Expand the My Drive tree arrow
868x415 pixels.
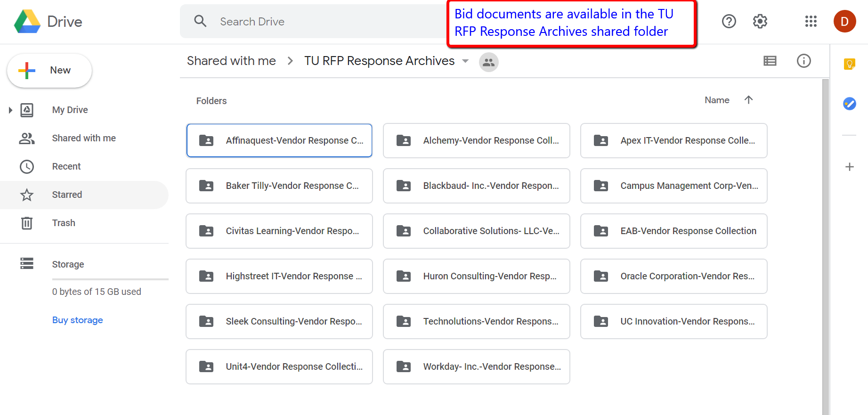[x=10, y=110]
